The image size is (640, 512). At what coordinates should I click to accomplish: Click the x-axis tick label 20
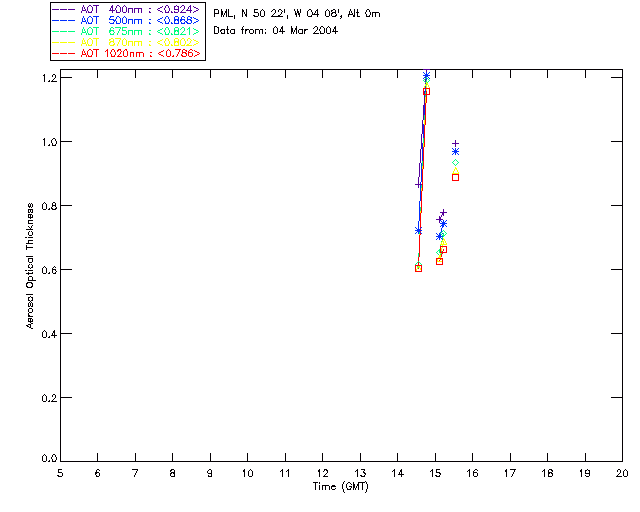[x=622, y=473]
